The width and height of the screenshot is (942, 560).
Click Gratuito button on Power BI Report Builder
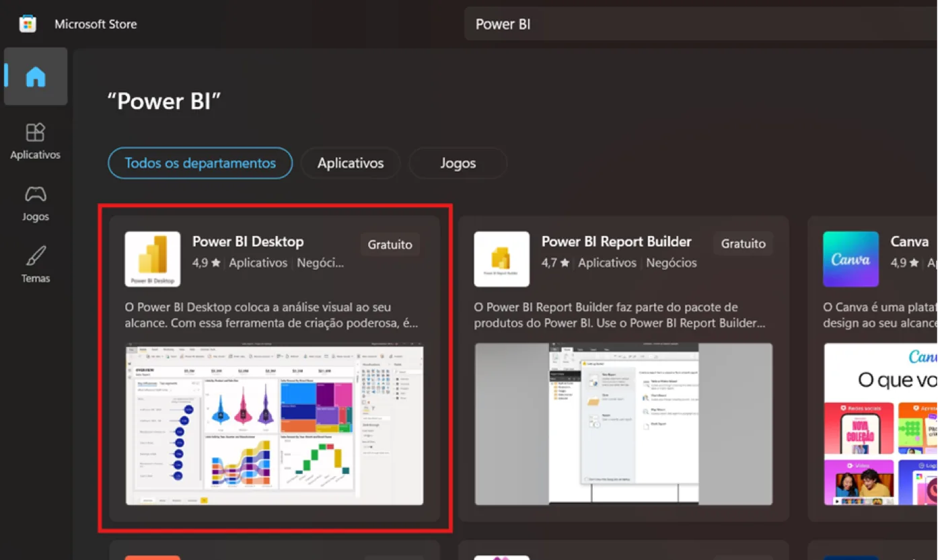[x=744, y=244]
